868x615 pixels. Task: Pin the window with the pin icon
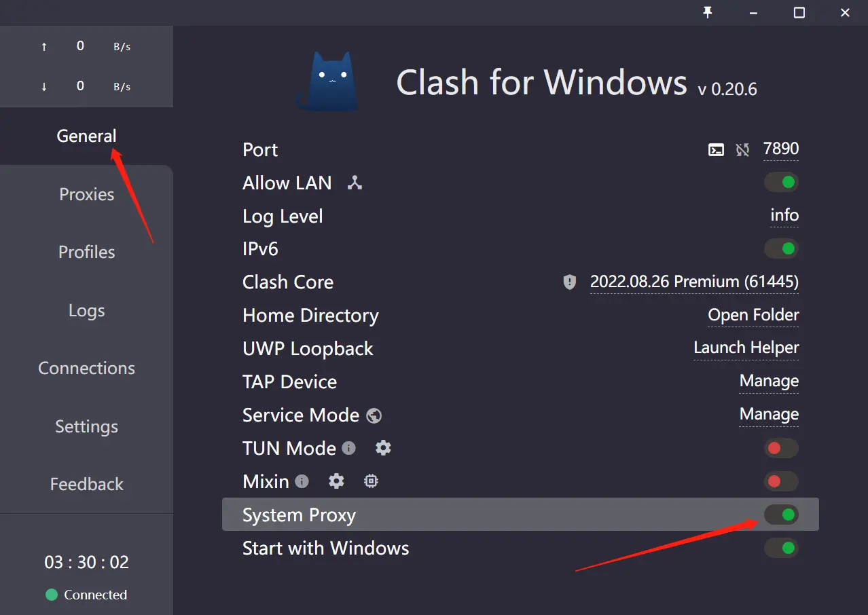pyautogui.click(x=708, y=12)
